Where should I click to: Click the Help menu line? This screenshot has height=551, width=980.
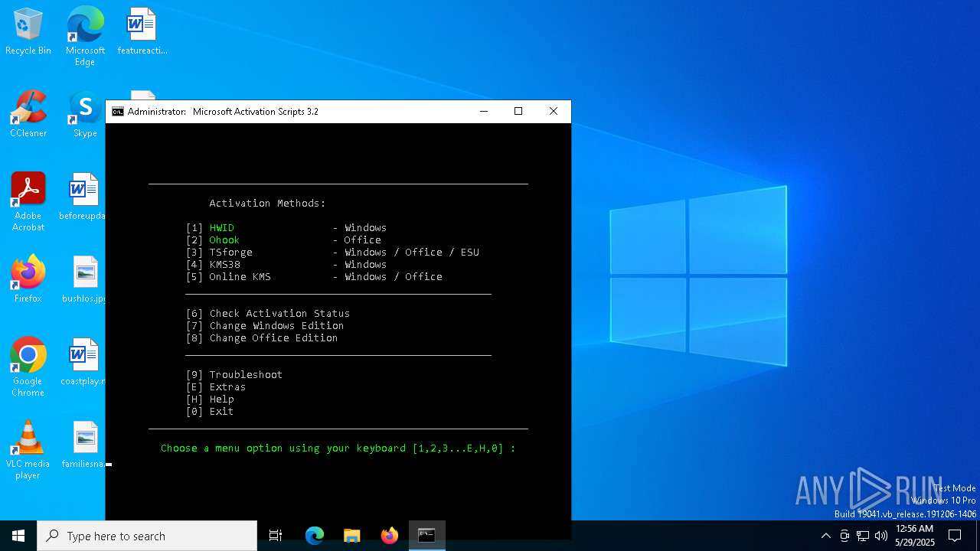(x=210, y=399)
